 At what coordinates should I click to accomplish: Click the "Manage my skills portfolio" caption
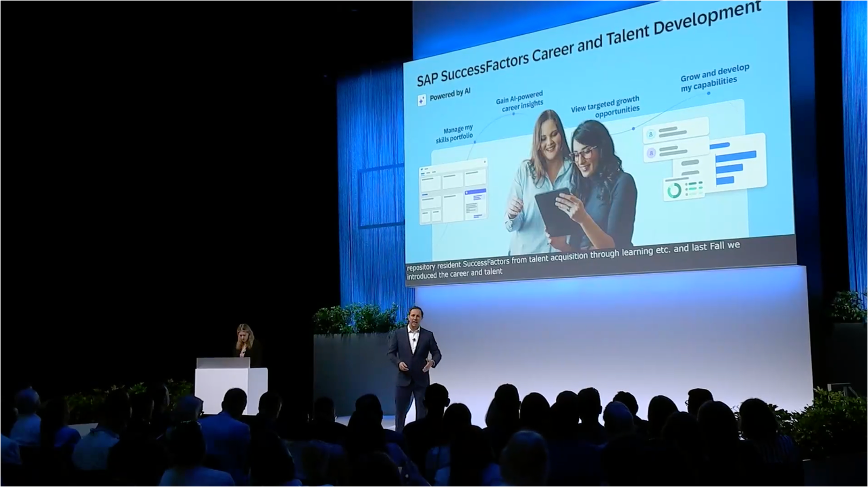(455, 134)
